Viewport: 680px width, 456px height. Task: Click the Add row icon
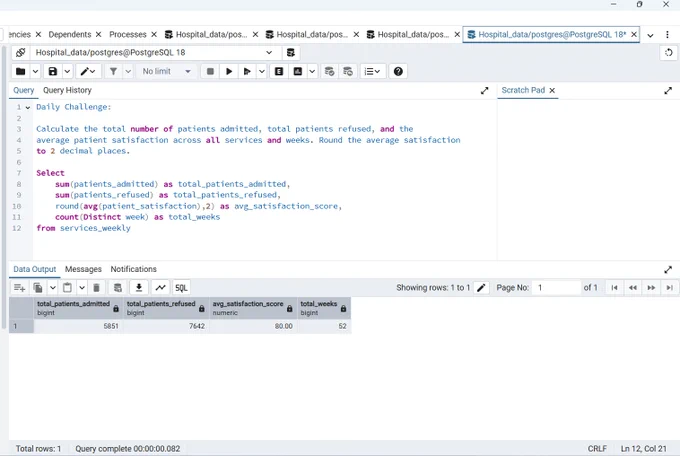pos(20,288)
